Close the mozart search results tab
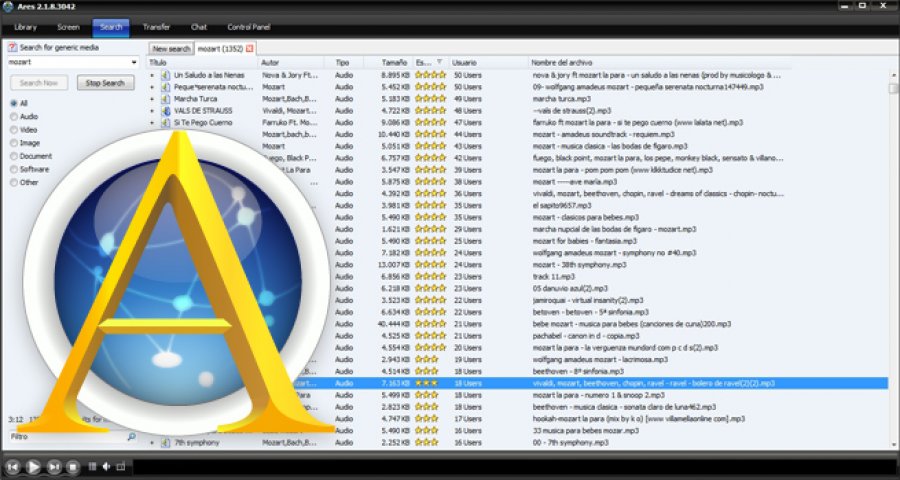This screenshot has width=900, height=480. pos(249,49)
